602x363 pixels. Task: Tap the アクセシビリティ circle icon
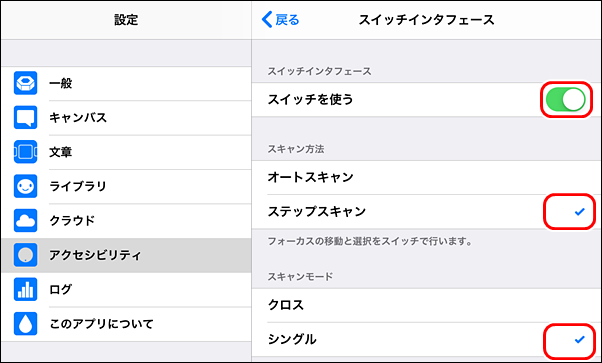tap(25, 255)
